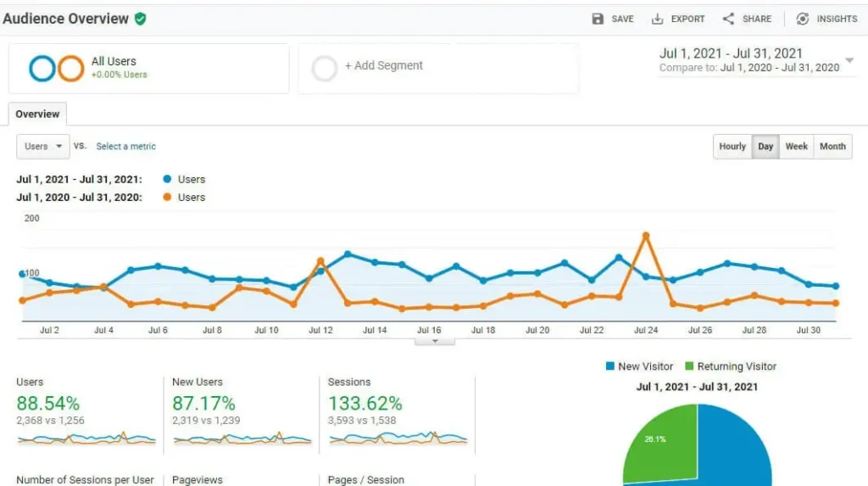Viewport: 868px width, 486px height.
Task: Select the Overview tab
Action: pyautogui.click(x=37, y=115)
